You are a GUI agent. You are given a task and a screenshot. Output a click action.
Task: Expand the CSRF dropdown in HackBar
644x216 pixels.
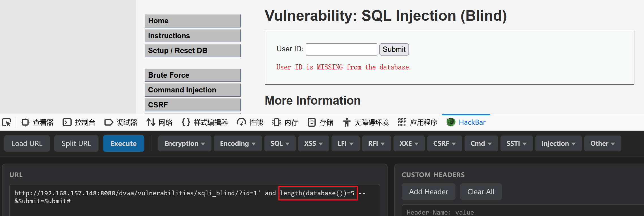click(x=444, y=143)
